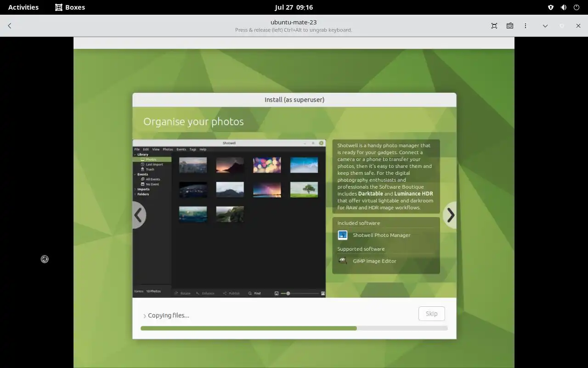Click the 10 Photos status text
The image size is (588, 368).
point(153,291)
